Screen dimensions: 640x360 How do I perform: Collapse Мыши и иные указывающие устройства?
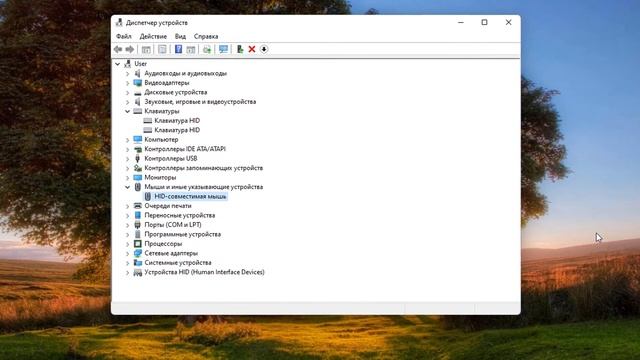127,187
